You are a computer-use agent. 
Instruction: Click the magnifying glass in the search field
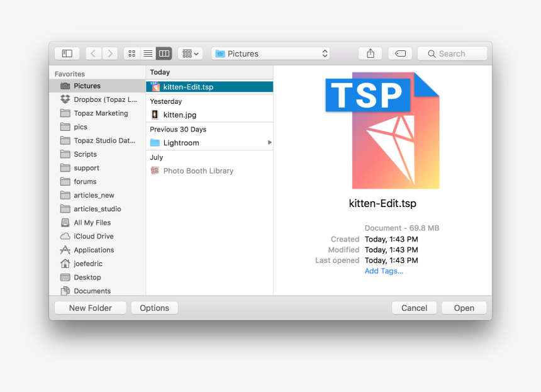pyautogui.click(x=430, y=53)
